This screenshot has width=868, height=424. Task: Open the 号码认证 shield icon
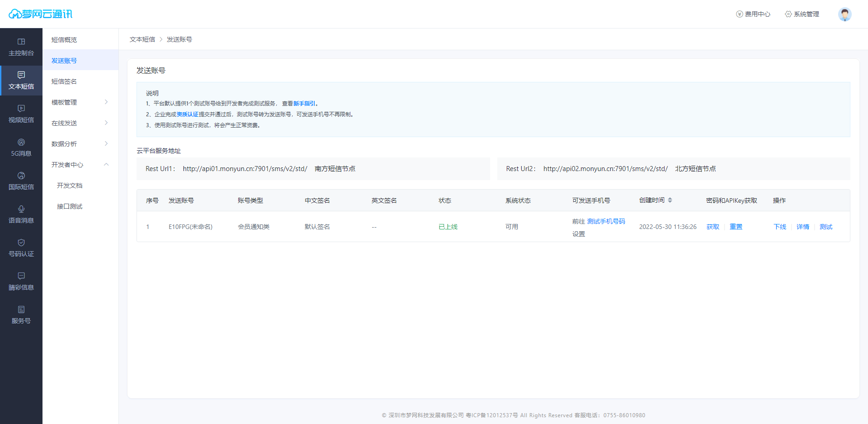click(x=21, y=243)
